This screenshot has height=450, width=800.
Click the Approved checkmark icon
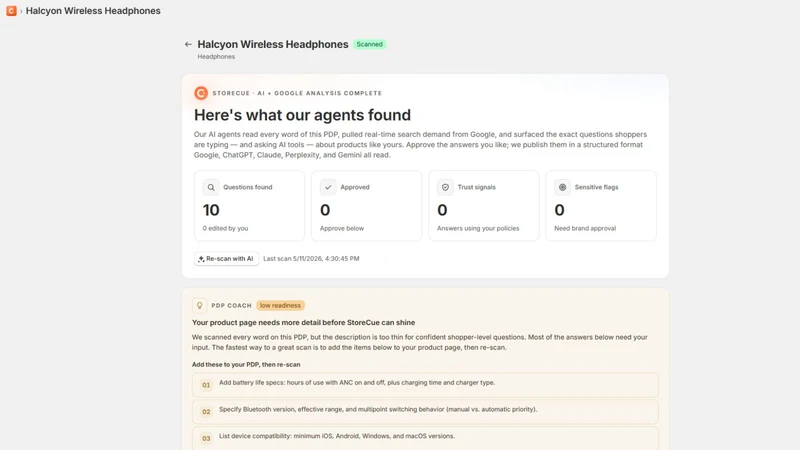[328, 187]
